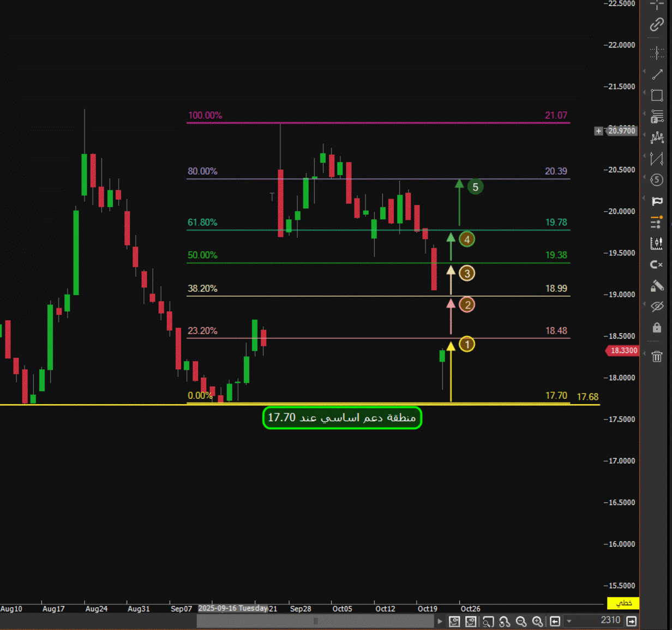Click the horizontal time scrollbar thumb
672x630 pixels.
click(315, 621)
